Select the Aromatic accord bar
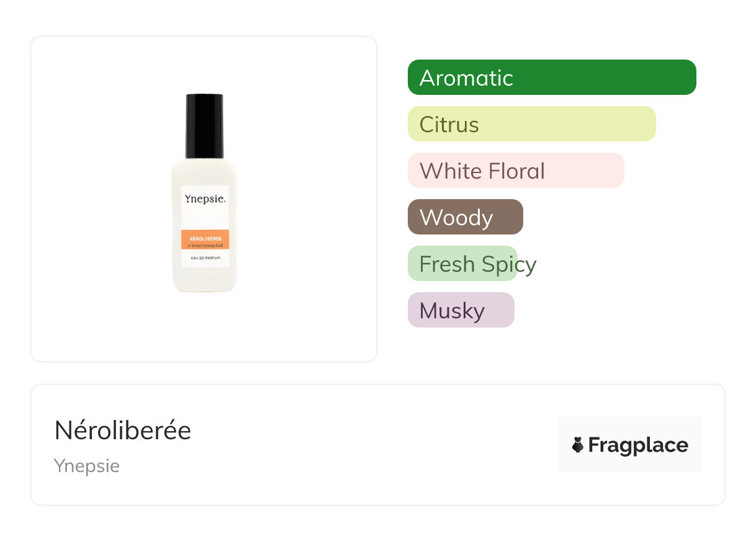The width and height of the screenshot is (756, 536). click(551, 78)
